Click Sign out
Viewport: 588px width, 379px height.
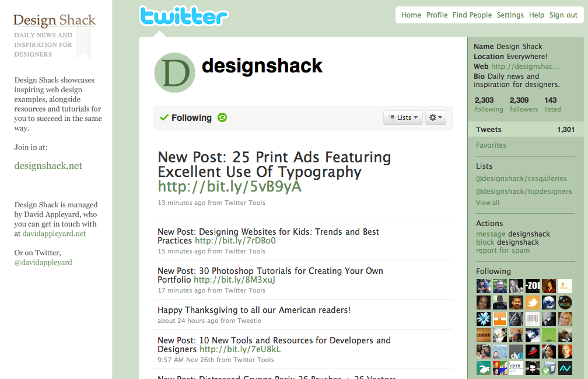pos(563,15)
